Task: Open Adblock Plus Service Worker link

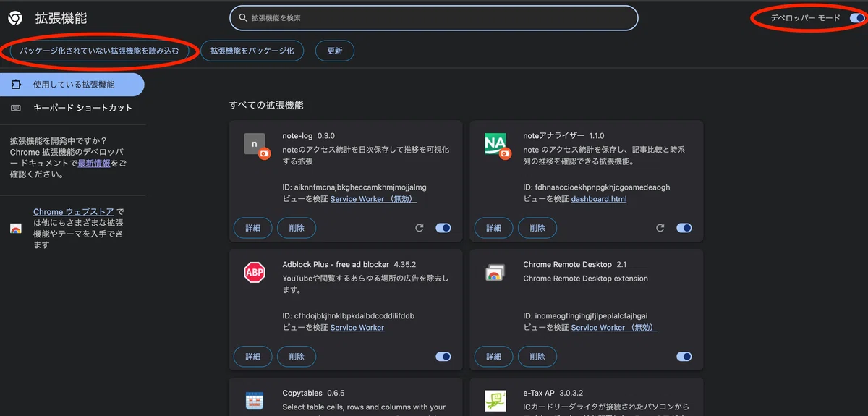Action: 357,328
